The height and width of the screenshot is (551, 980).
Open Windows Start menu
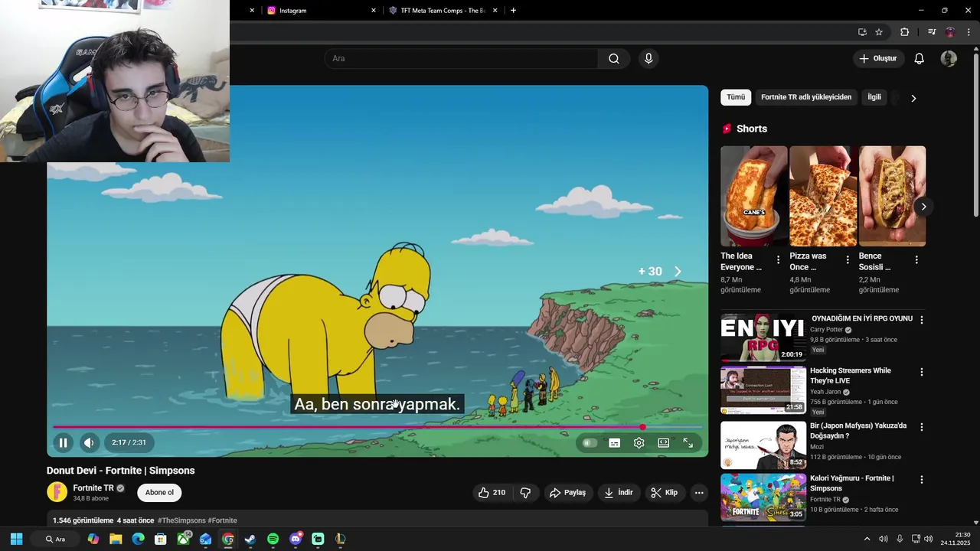tap(16, 539)
